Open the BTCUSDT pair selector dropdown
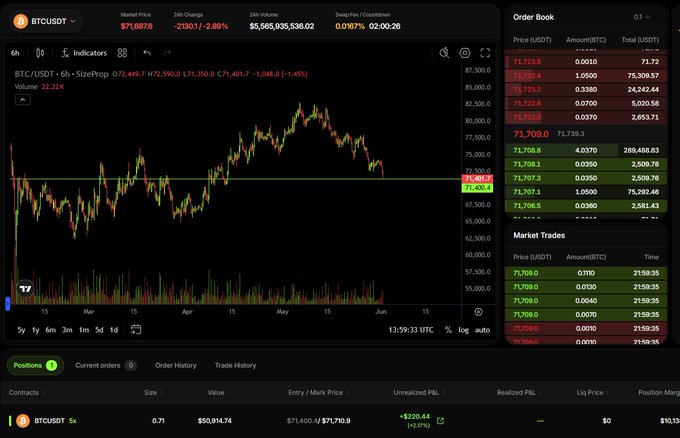Viewport: 680px width, 438px height. (46, 21)
